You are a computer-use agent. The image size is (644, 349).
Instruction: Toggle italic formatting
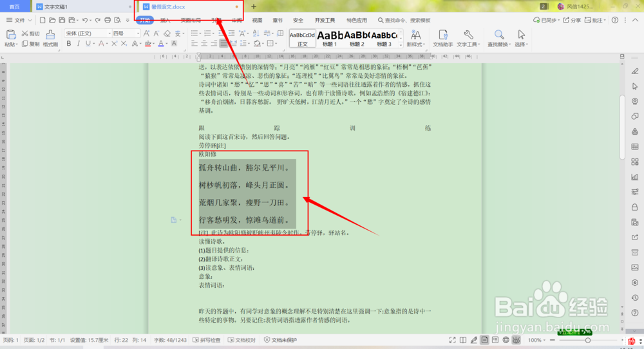click(78, 44)
